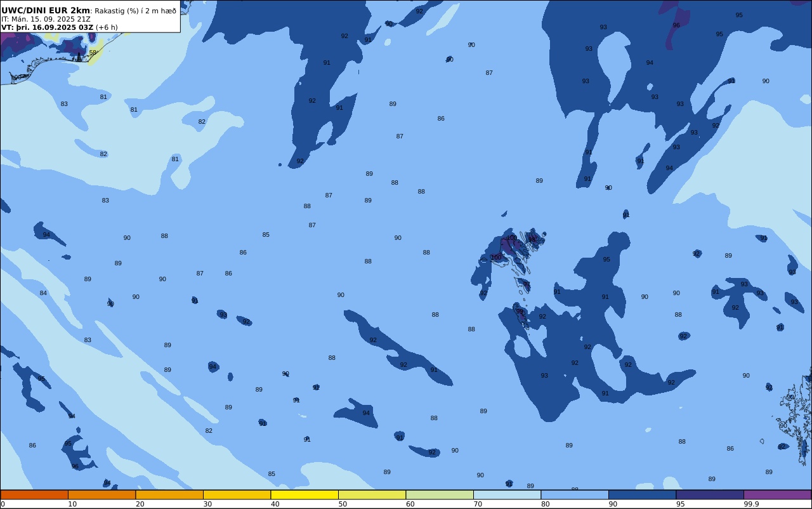
Task: Click the '58' humidity value on yellow patch
Action: pos(93,53)
